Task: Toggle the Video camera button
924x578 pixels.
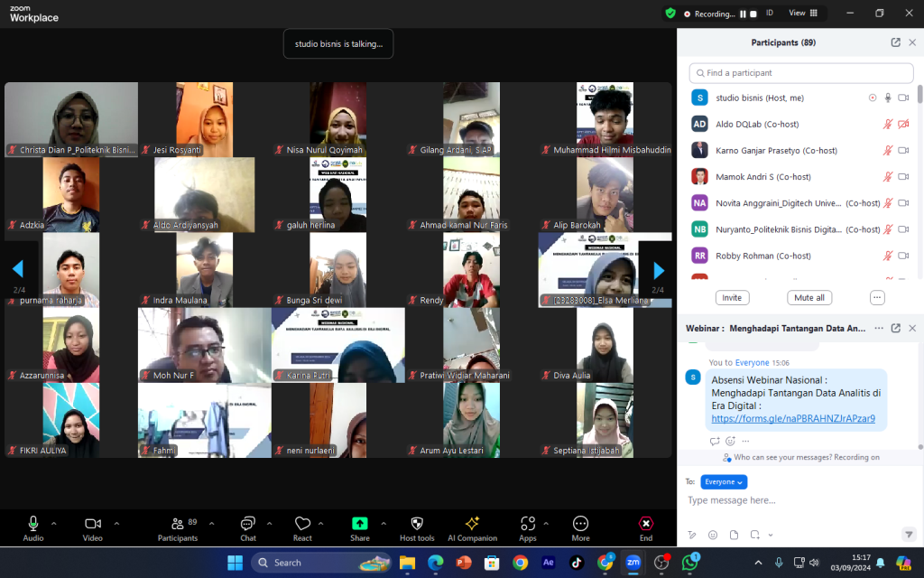Action: [x=93, y=528]
